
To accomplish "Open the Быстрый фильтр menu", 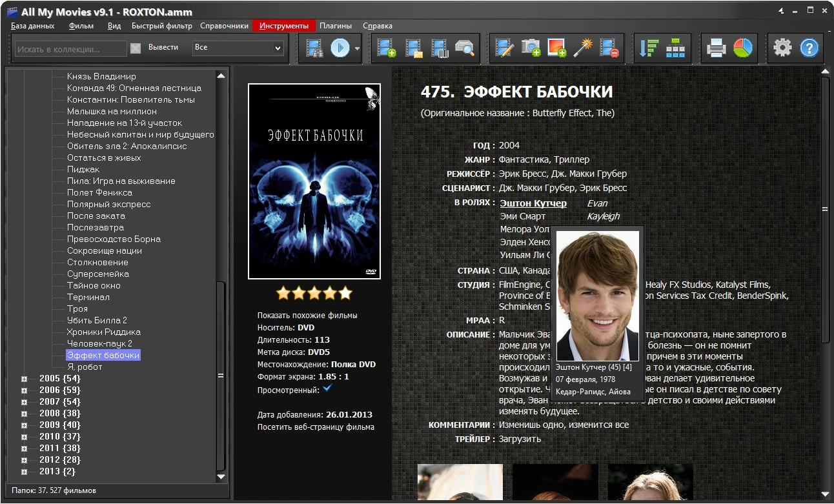I will [162, 26].
